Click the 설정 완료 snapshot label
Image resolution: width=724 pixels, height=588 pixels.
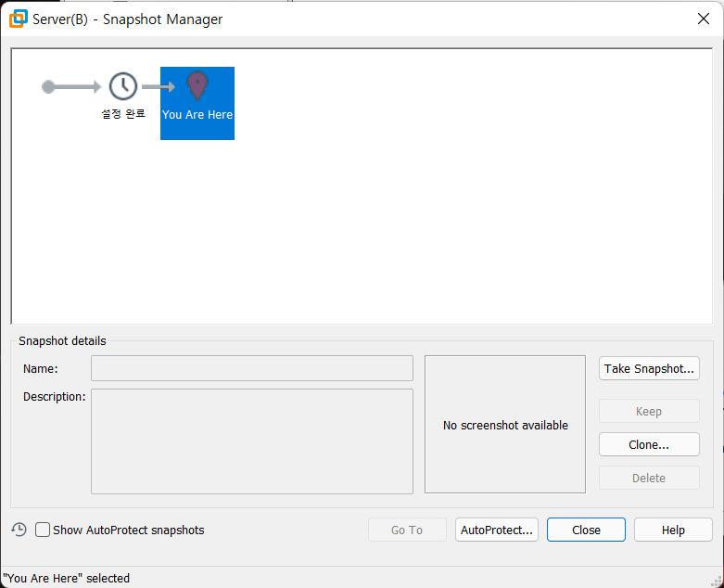[x=123, y=113]
